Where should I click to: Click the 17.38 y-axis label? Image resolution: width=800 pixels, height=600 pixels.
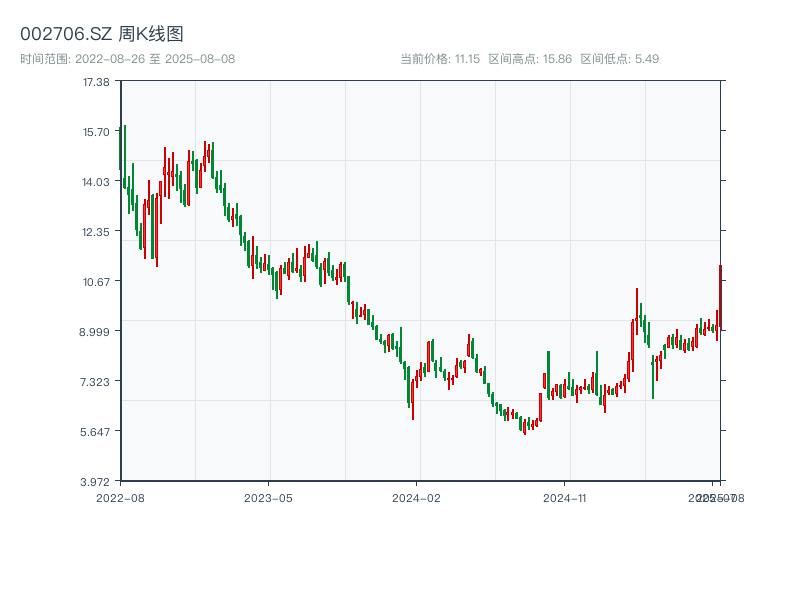point(97,81)
